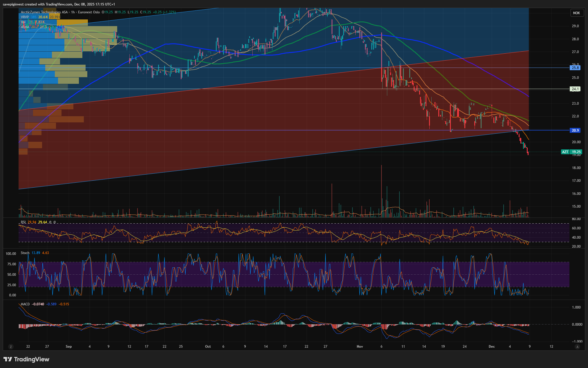This screenshot has height=368, width=588.
Task: Open the NOK currency selector
Action: [576, 13]
